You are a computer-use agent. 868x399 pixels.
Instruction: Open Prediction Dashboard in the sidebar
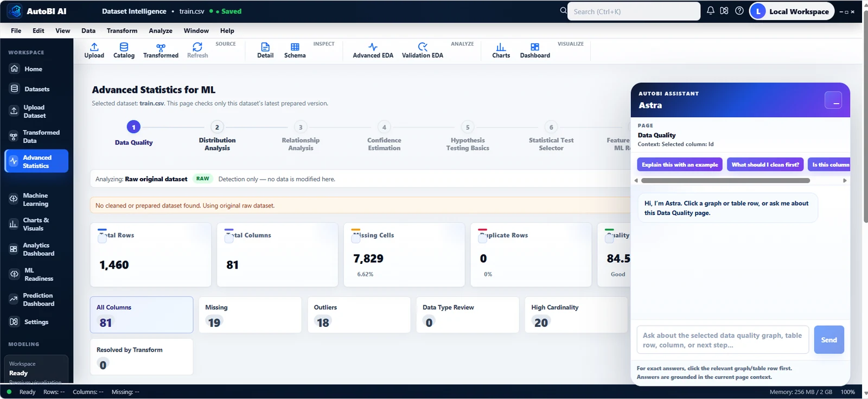coord(36,299)
